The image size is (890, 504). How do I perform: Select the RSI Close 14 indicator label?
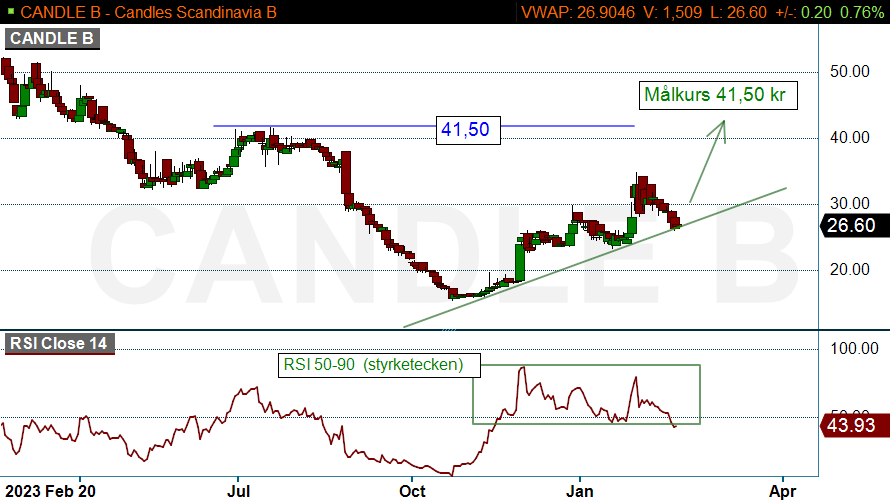(x=59, y=344)
